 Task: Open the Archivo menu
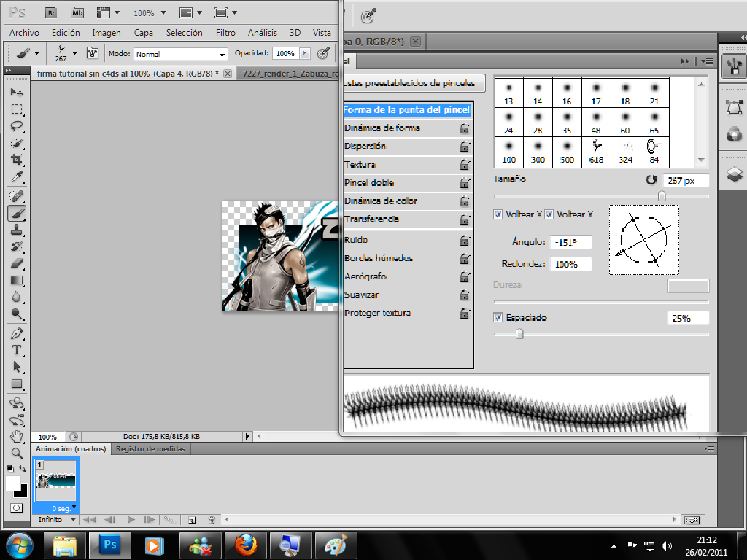click(x=24, y=32)
